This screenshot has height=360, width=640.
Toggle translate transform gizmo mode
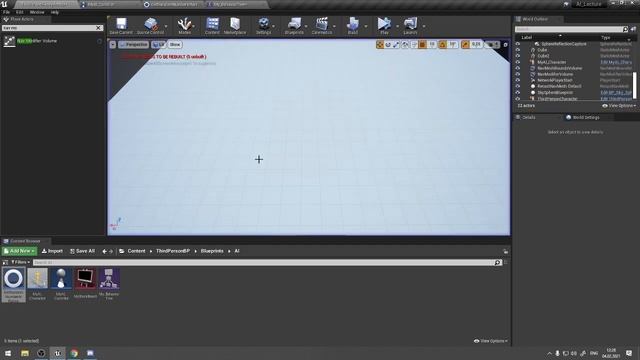(x=380, y=44)
